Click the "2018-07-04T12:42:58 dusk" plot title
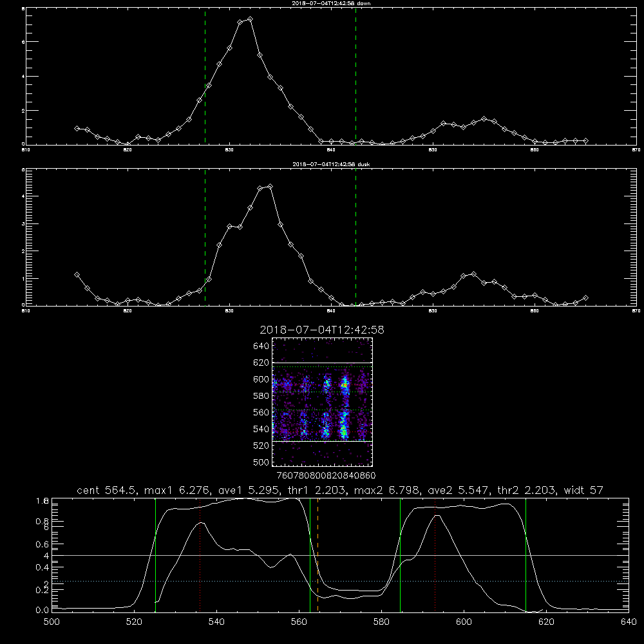This screenshot has width=644, height=644. [331, 164]
